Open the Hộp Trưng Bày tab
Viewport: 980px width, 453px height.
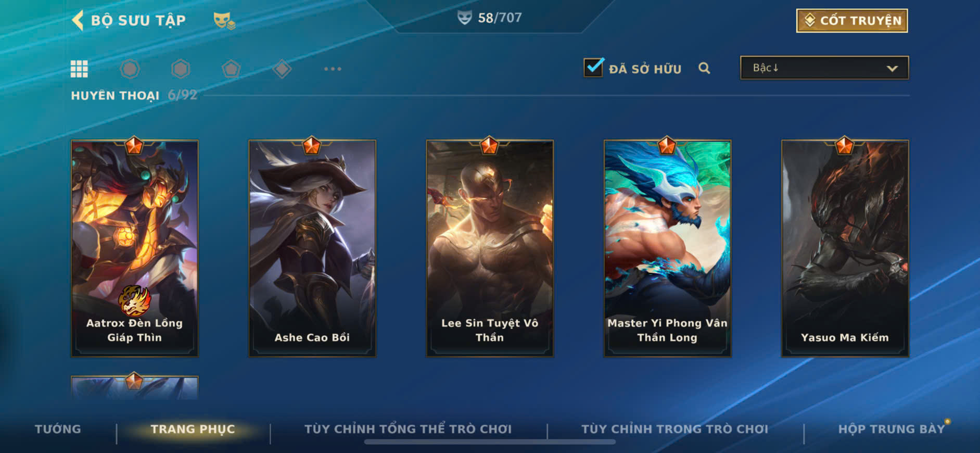891,429
